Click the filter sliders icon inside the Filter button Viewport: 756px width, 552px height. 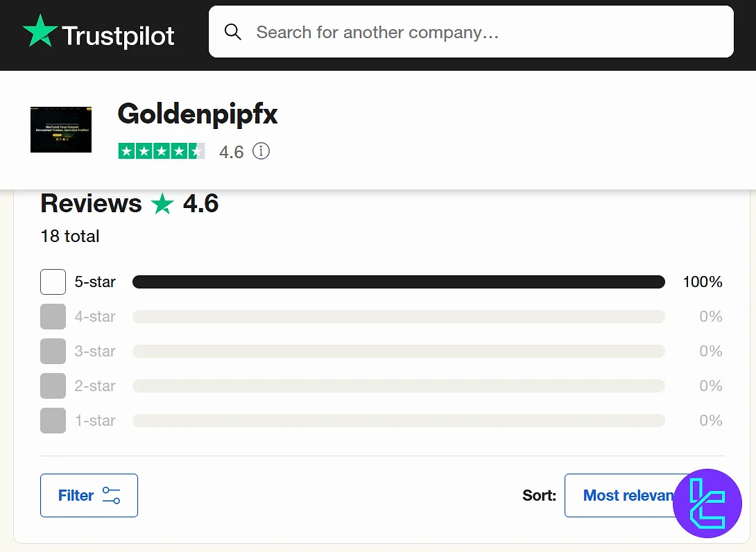(x=110, y=494)
